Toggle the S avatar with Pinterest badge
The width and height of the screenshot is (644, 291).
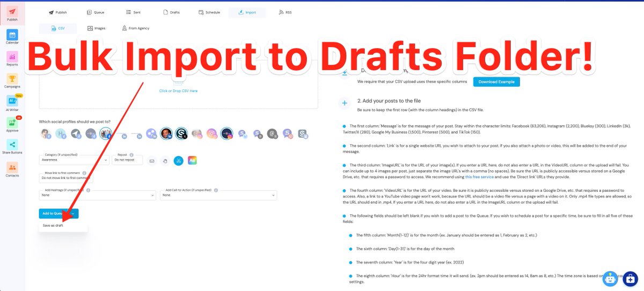pos(288,133)
